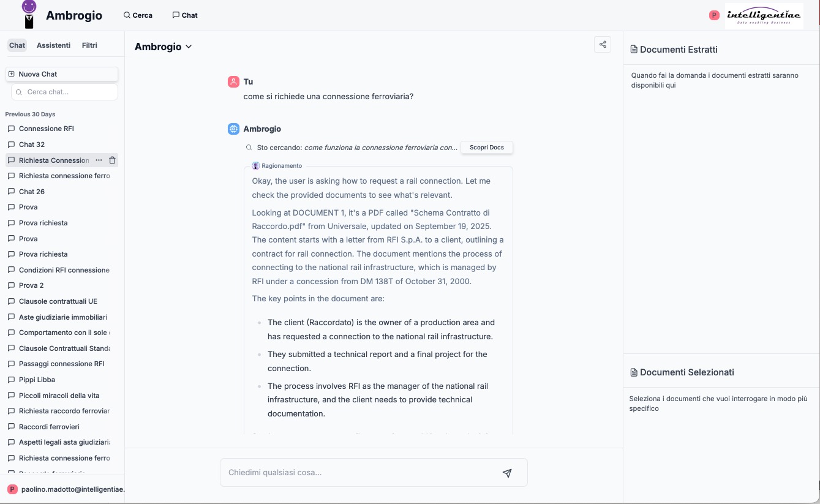The image size is (820, 504).
Task: Switch to the Assistenti tab
Action: pyautogui.click(x=53, y=45)
